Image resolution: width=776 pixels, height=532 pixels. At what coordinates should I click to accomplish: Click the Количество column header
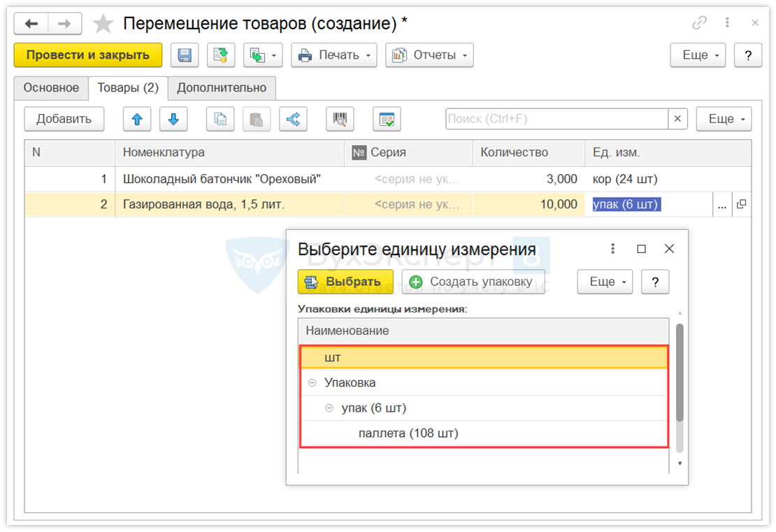click(529, 152)
